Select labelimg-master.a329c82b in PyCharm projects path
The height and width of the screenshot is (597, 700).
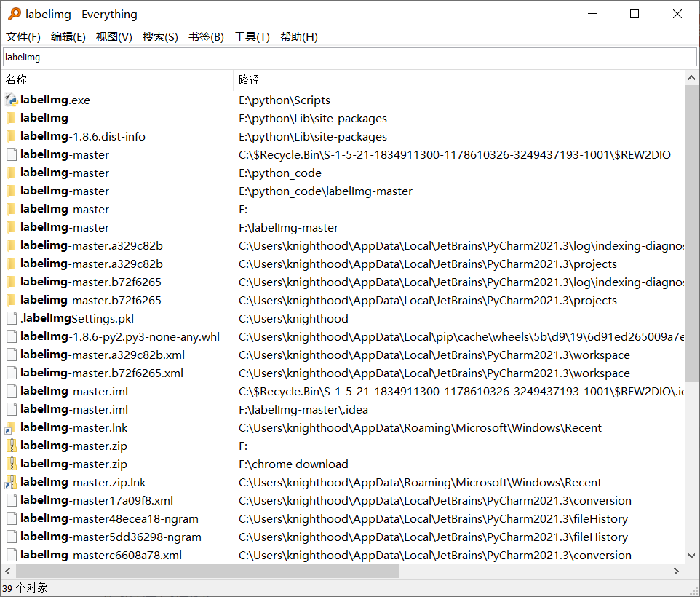point(92,264)
